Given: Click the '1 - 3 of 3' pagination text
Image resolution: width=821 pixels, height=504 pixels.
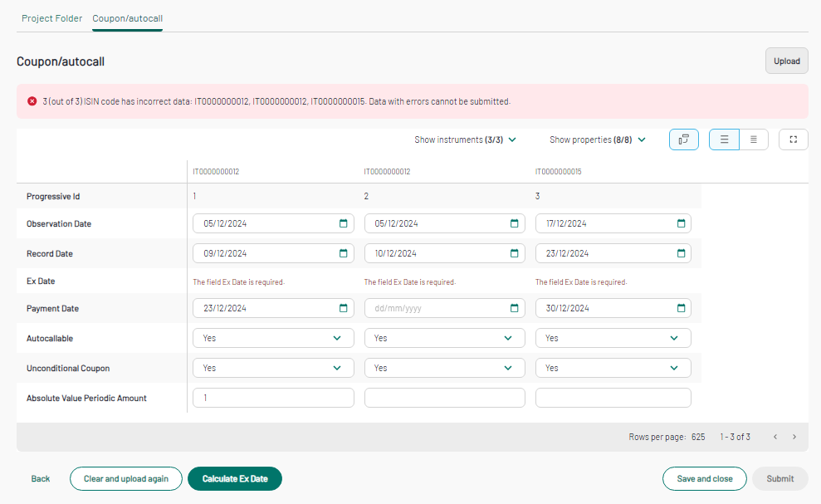Looking at the screenshot, I should pos(735,437).
